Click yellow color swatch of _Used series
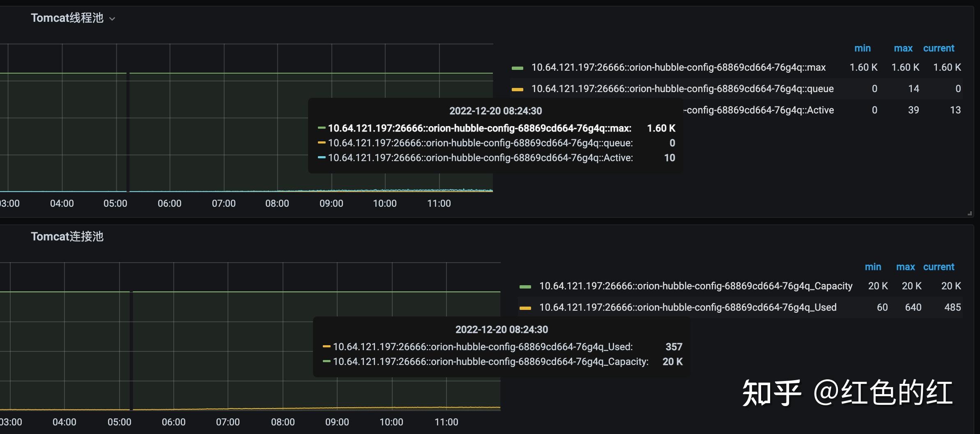The width and height of the screenshot is (980, 434). click(x=525, y=308)
